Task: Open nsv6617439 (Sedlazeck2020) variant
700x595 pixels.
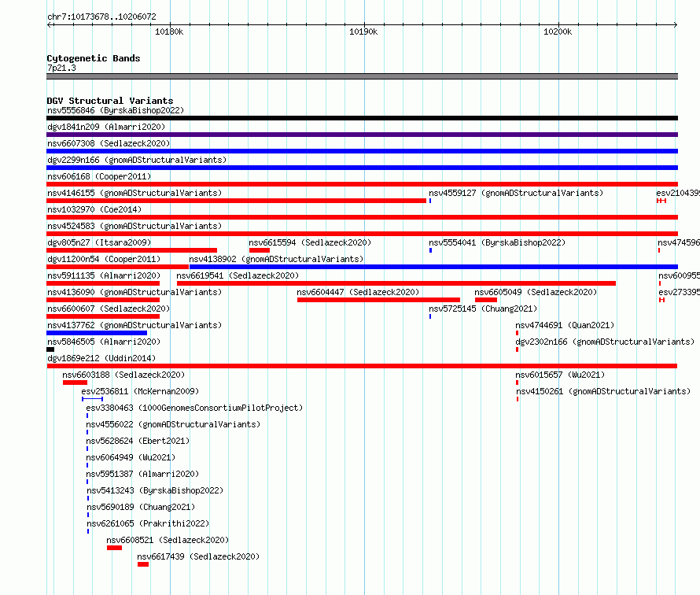Action: [x=198, y=556]
